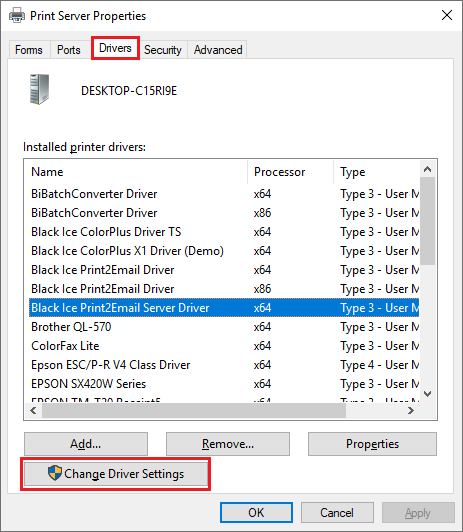The width and height of the screenshot is (463, 532).
Task: Click Remove... to delete the driver
Action: (228, 444)
